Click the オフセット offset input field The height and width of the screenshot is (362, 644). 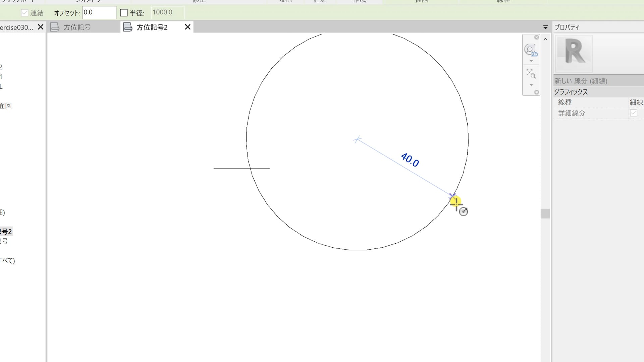(x=99, y=12)
